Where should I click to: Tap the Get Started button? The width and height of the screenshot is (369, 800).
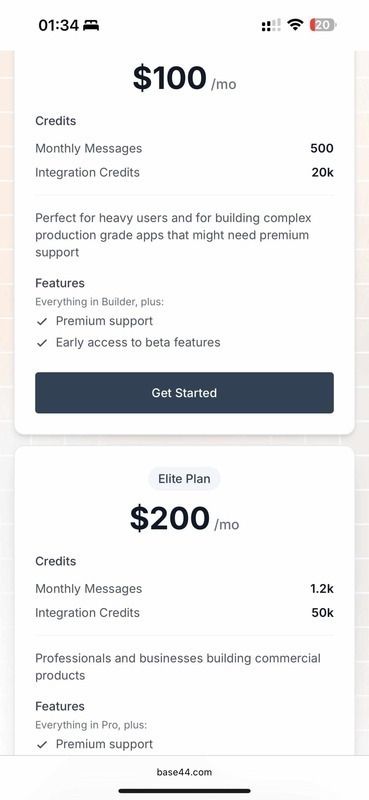point(184,392)
